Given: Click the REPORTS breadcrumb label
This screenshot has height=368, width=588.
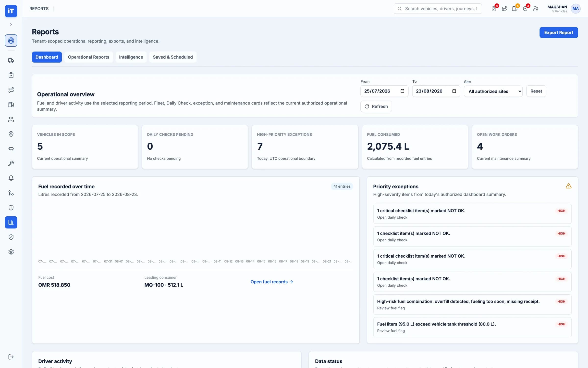Looking at the screenshot, I should tap(39, 9).
